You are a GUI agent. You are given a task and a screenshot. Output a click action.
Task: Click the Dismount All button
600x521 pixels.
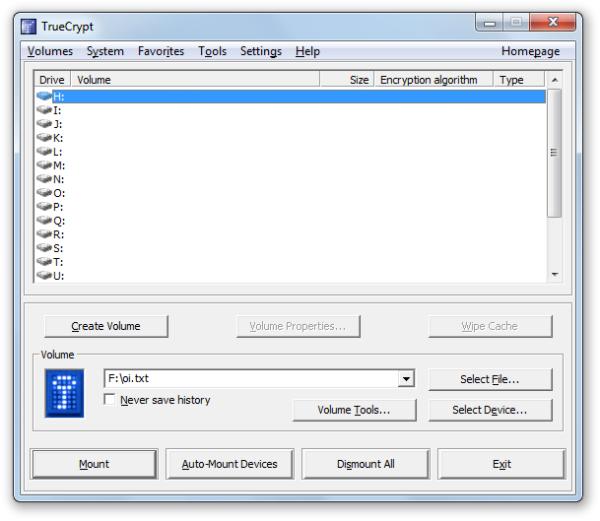(366, 464)
